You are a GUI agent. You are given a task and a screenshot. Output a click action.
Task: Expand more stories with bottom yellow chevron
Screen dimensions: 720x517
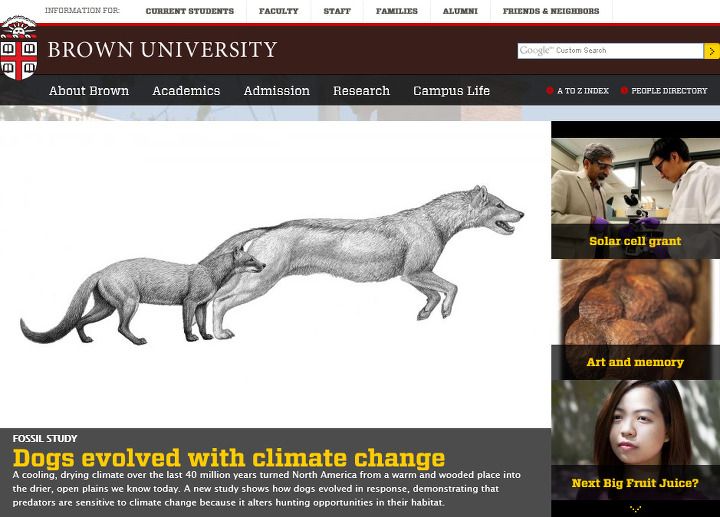pos(636,508)
